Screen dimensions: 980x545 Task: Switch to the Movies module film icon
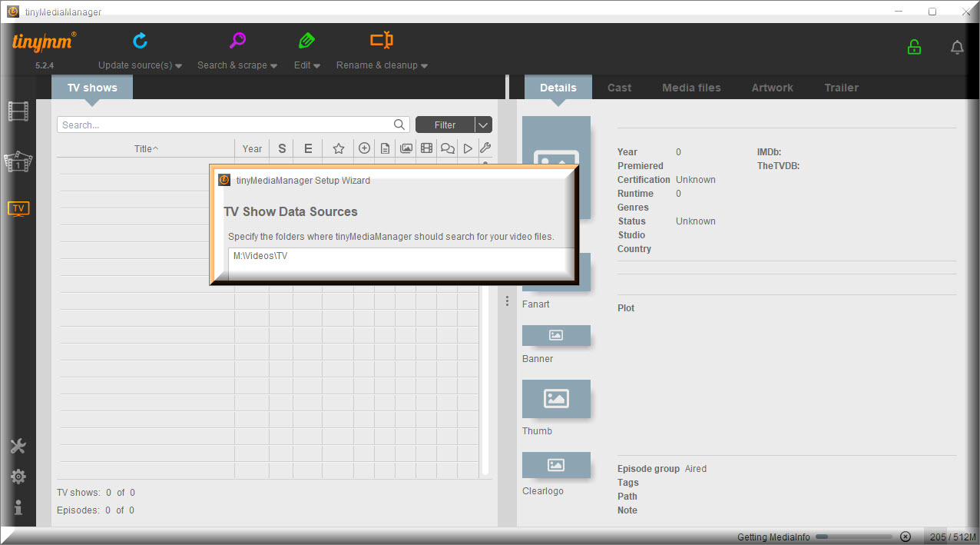(x=18, y=111)
